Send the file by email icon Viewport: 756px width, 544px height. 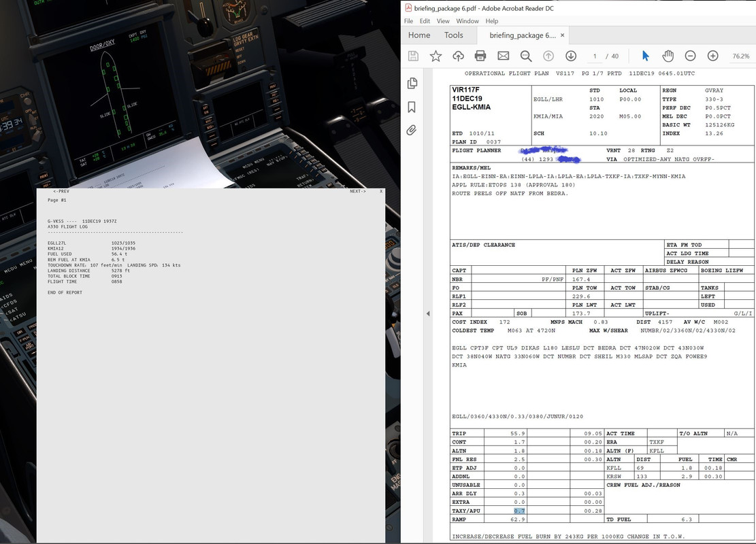503,56
